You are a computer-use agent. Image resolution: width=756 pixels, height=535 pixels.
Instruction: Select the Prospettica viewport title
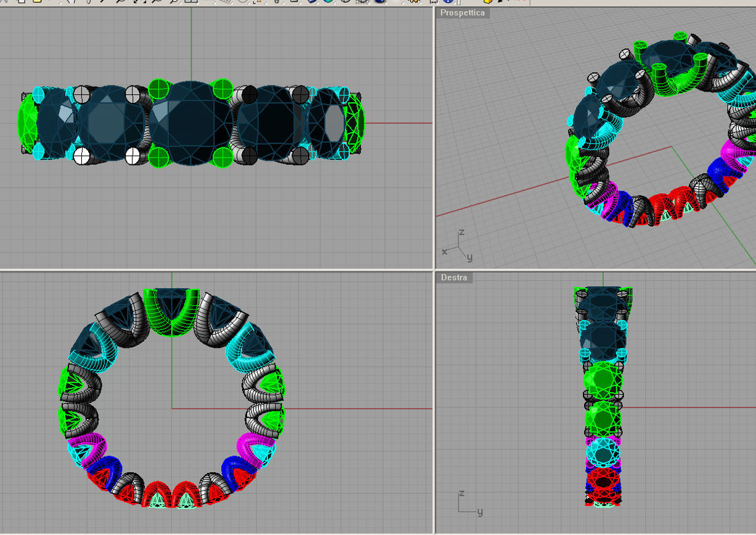(463, 13)
